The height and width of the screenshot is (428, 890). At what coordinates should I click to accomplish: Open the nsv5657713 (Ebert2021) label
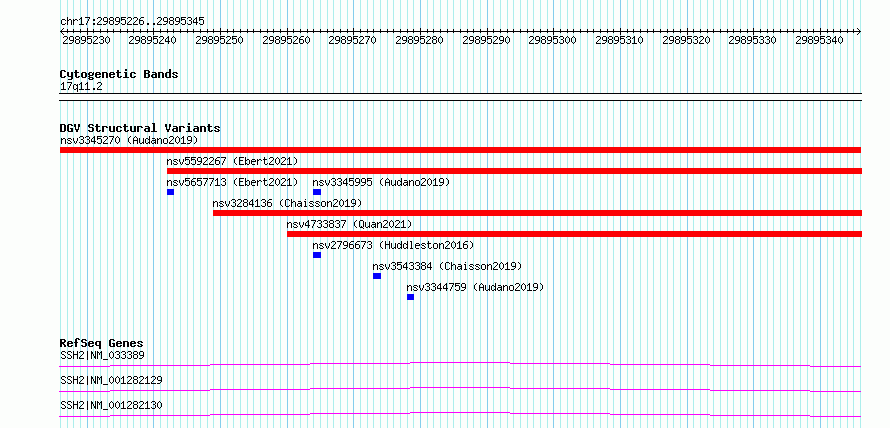[232, 182]
